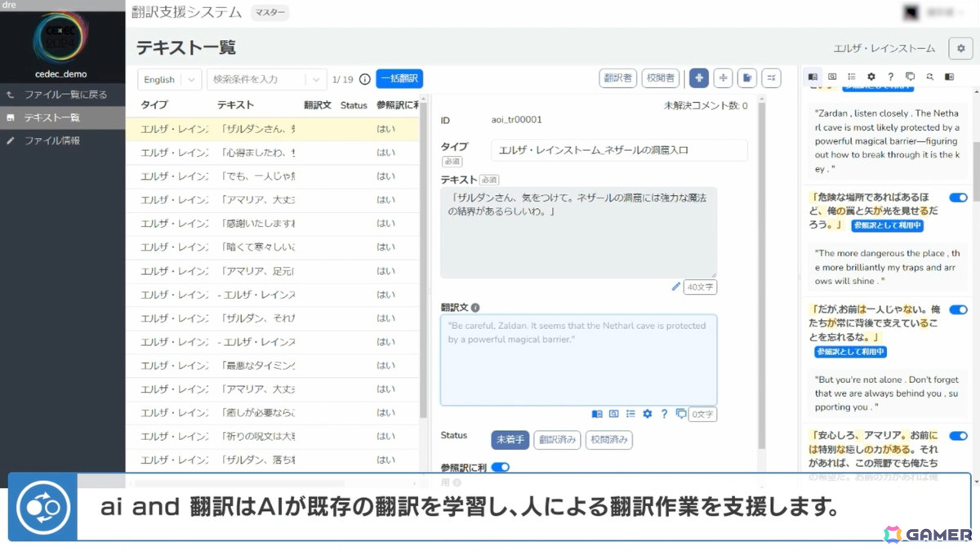
Task: Click the search-replace magnifier in right panel
Action: coord(929,77)
